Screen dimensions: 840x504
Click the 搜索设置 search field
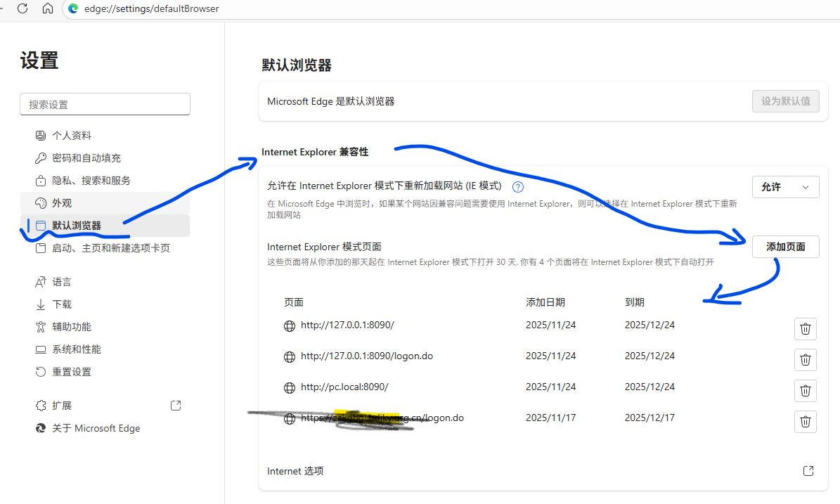tap(105, 104)
